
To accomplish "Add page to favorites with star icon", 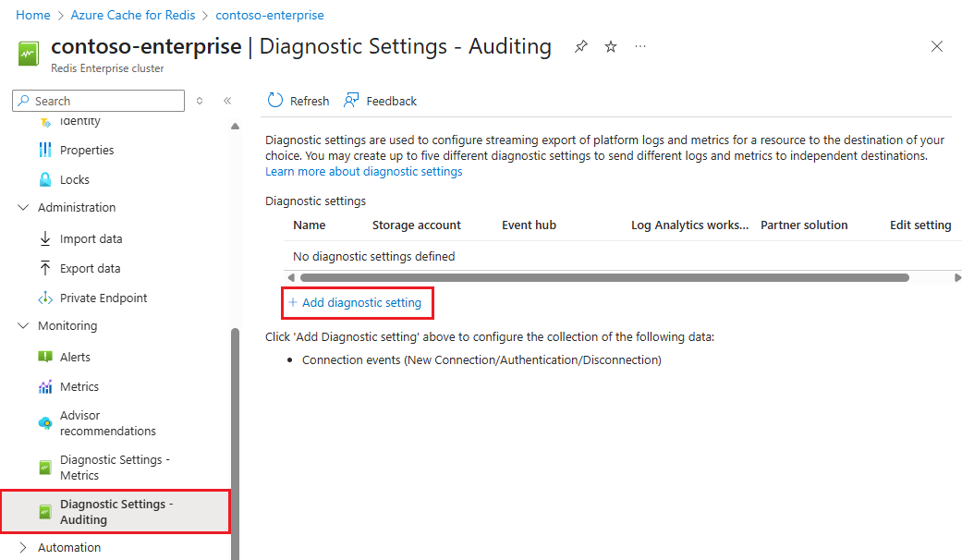I will tap(610, 46).
